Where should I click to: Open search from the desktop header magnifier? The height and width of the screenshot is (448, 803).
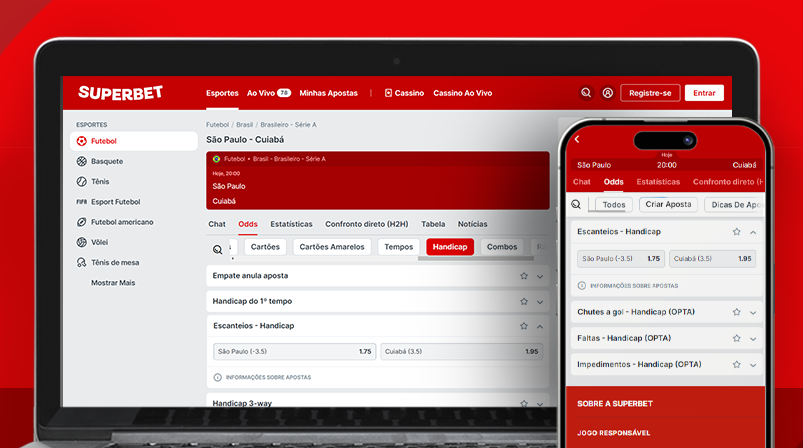click(586, 93)
